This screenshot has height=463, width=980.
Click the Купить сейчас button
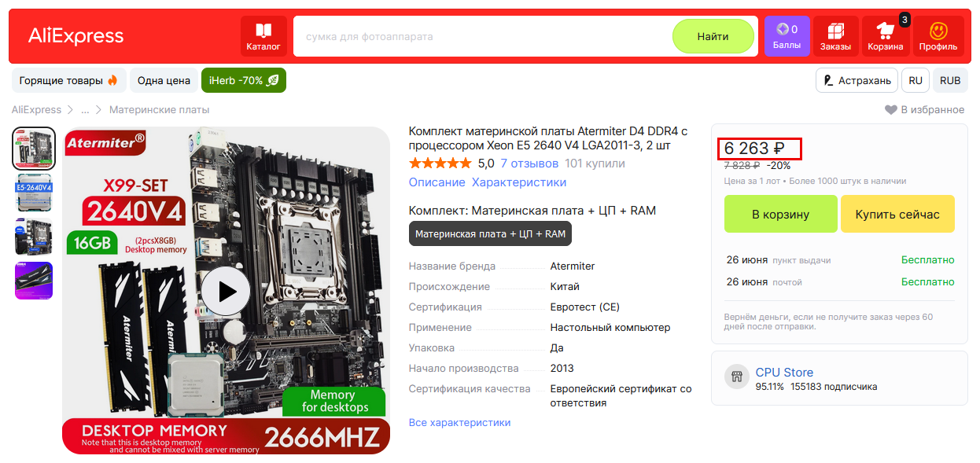pos(897,214)
